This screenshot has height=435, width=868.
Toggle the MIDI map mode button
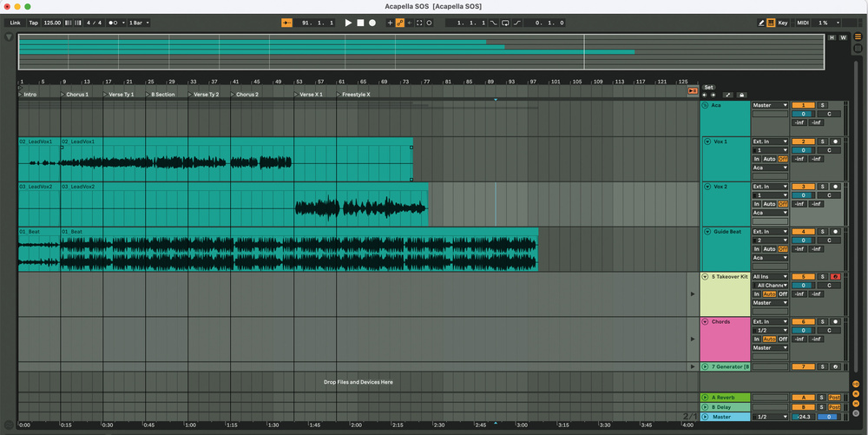coord(803,23)
